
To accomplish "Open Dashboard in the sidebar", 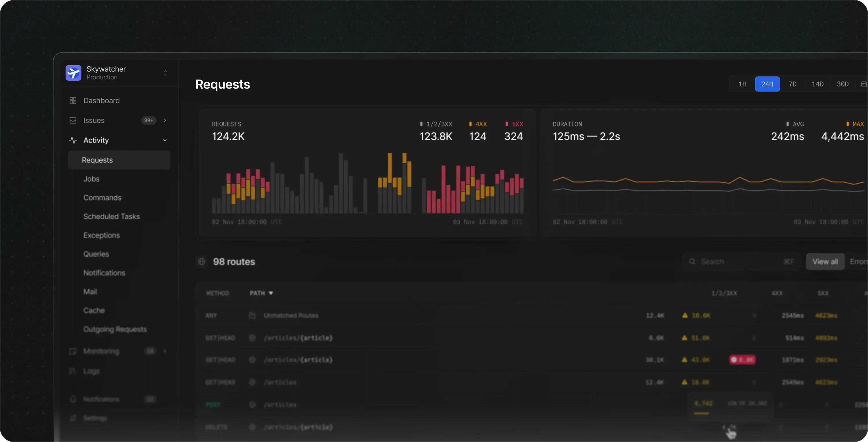I will tap(101, 101).
